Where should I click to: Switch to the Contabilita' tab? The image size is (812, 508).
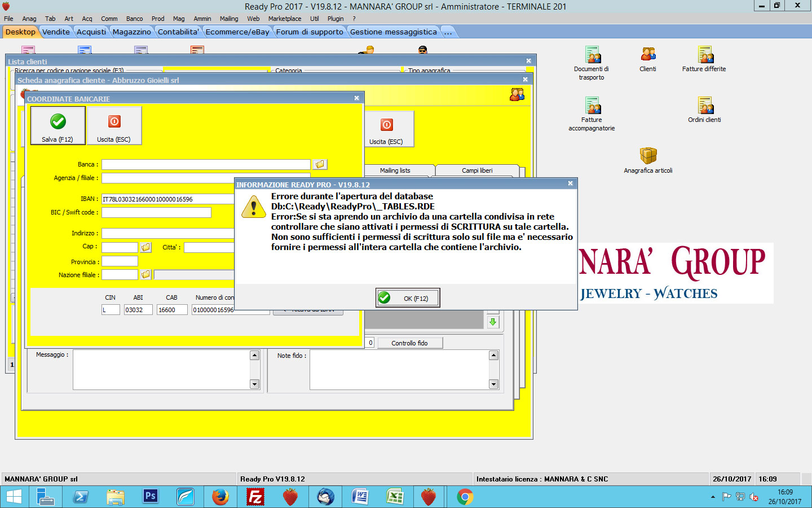click(x=178, y=32)
